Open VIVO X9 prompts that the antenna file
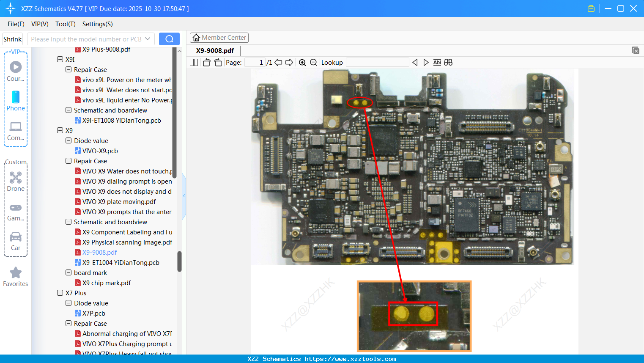Screen dimensions: 644x363 (x=127, y=212)
